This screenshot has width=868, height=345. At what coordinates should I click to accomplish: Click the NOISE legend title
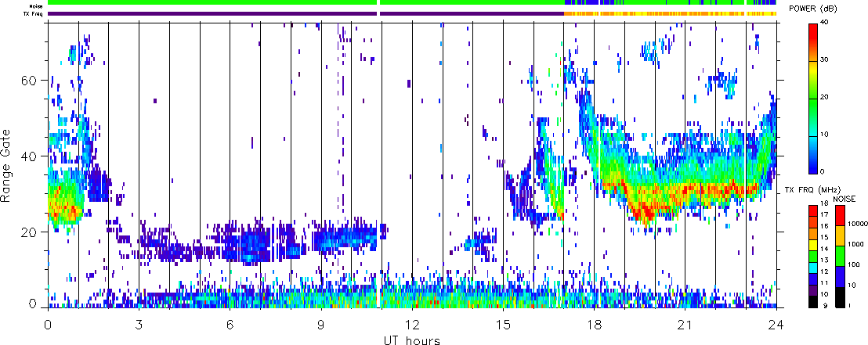pos(844,199)
